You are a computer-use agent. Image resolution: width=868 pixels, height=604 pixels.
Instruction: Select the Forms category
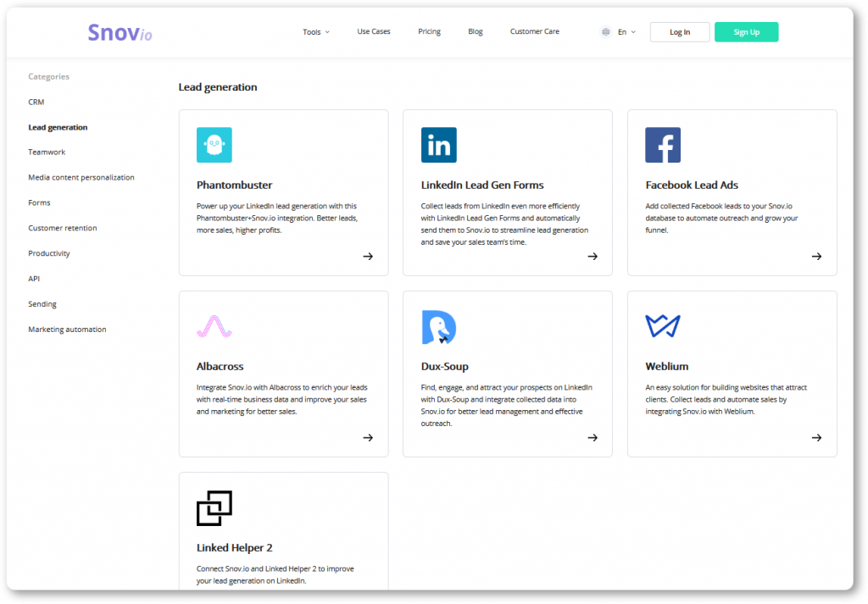(39, 203)
